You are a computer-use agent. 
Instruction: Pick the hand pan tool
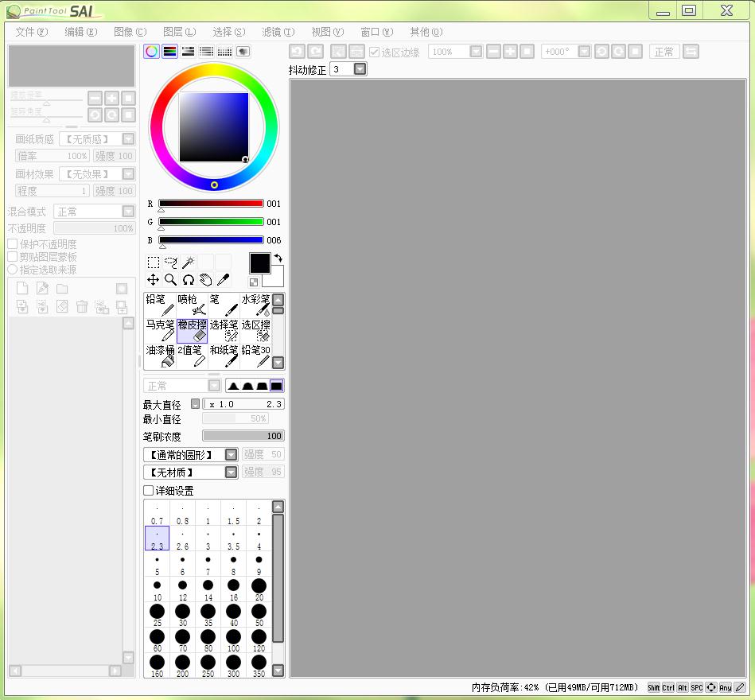(206, 280)
